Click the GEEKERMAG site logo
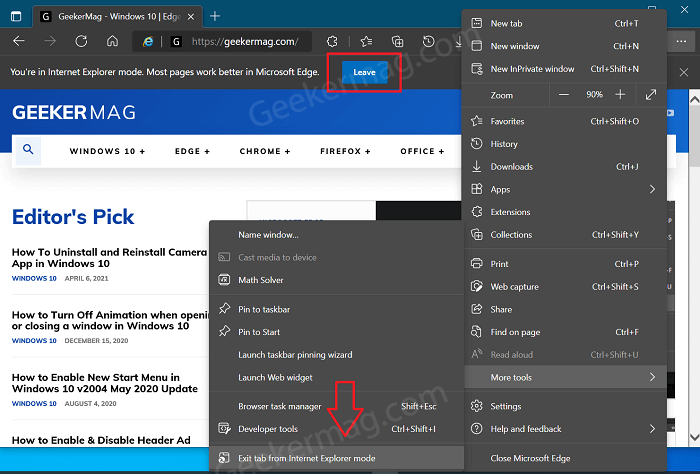The height and width of the screenshot is (474, 700). (x=74, y=112)
